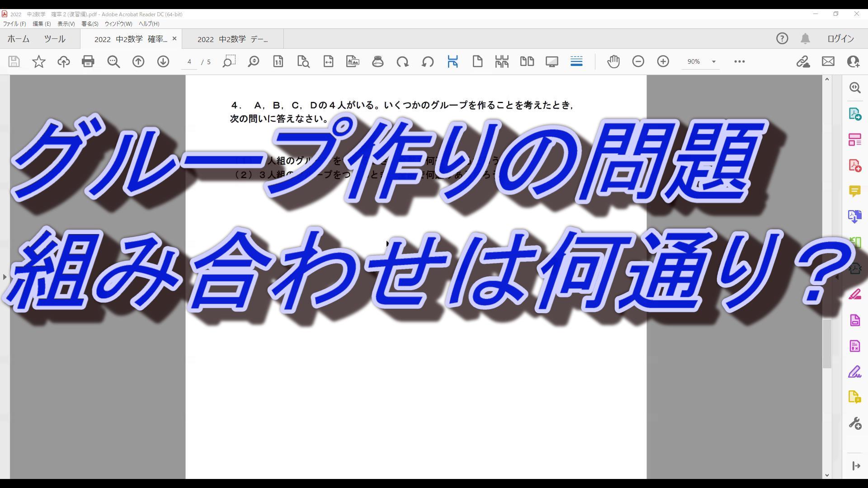This screenshot has width=868, height=488.
Task: Click the zoom out icon
Action: coord(638,61)
